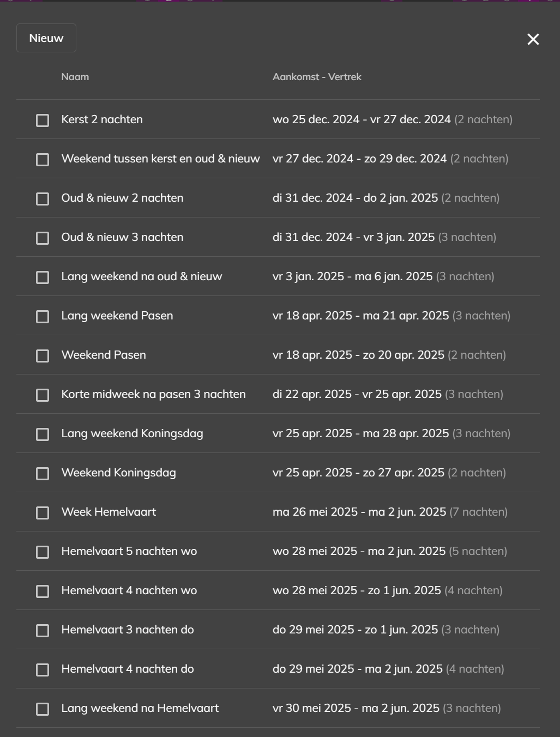Check Lang weekend na Hemelvaart checkbox
The image size is (560, 737).
(x=43, y=709)
